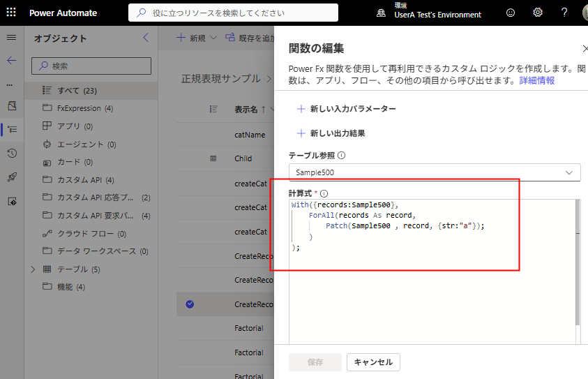Click the hamburger navigation menu icon
This screenshot has width=588, height=379.
point(11,38)
